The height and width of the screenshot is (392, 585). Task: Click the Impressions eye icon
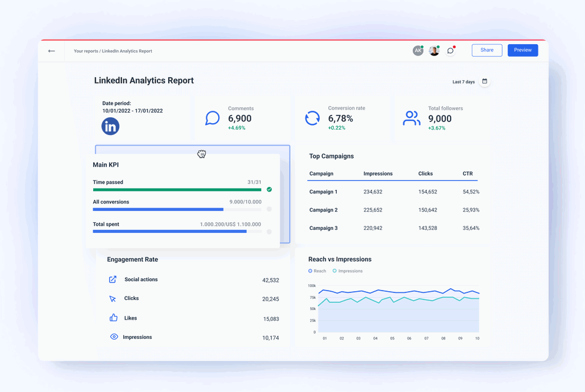(x=112, y=337)
